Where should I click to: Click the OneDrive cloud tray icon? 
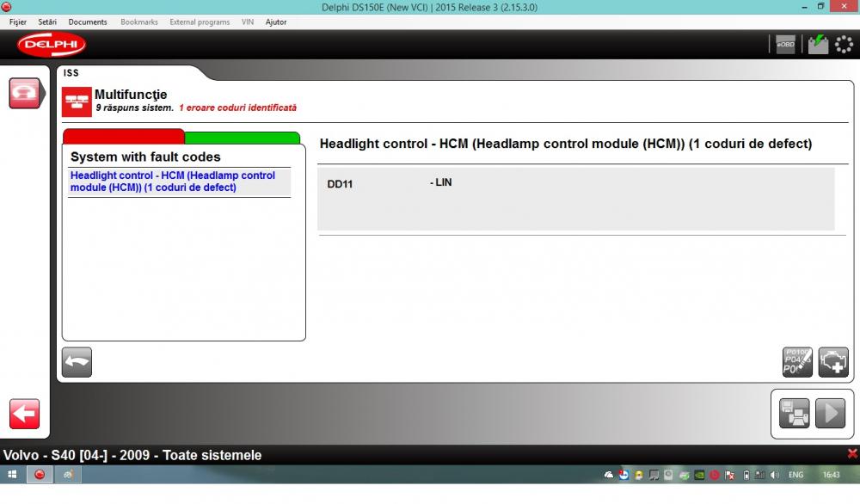point(609,475)
